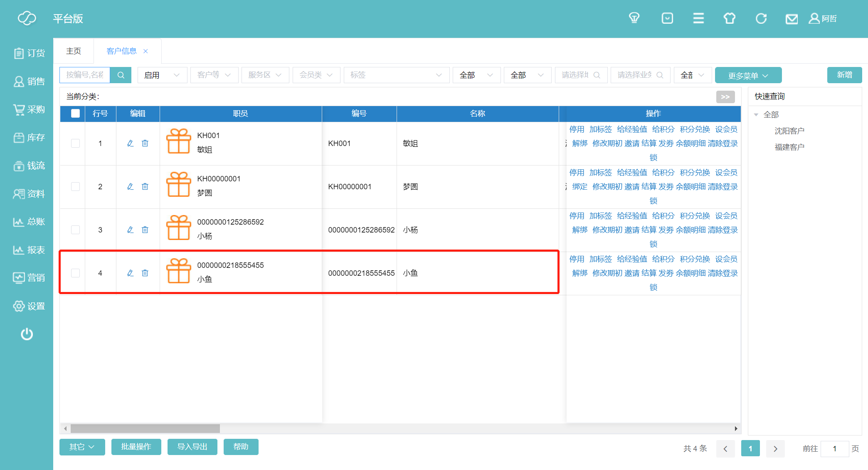868x470 pixels.
Task: Toggle the select-all header checkbox
Action: pyautogui.click(x=75, y=114)
